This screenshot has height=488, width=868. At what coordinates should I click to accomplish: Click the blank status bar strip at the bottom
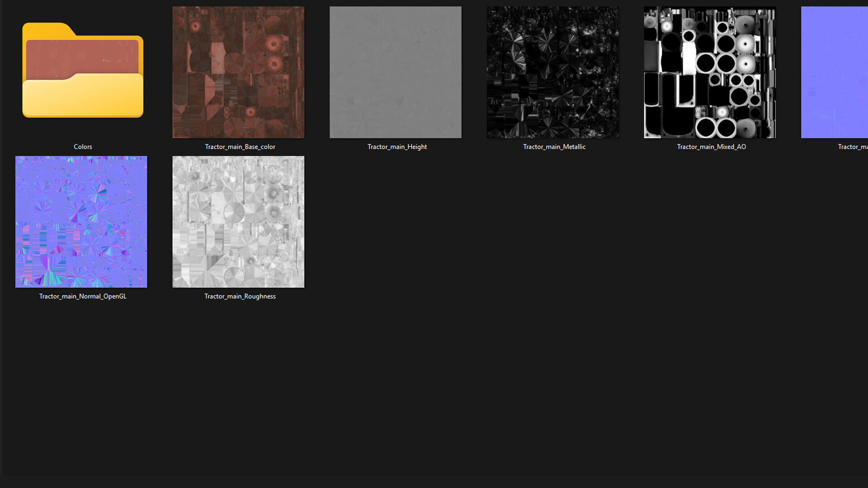coord(434,481)
